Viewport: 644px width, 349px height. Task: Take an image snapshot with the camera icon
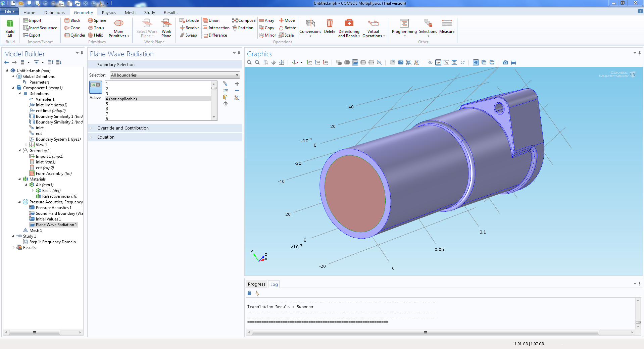pos(505,62)
